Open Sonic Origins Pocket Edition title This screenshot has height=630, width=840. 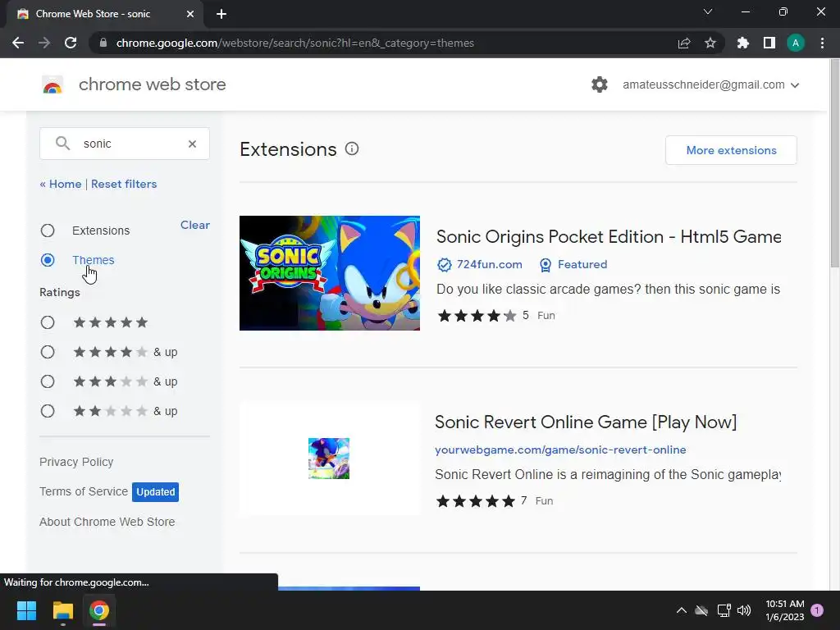pyautogui.click(x=609, y=237)
